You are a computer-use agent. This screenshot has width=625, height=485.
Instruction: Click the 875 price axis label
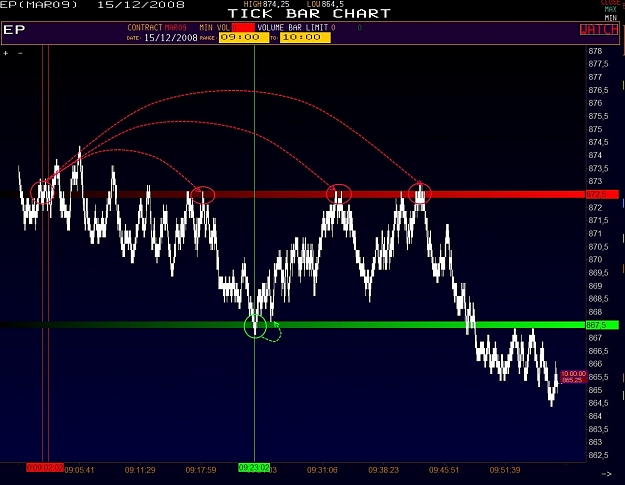pyautogui.click(x=595, y=129)
